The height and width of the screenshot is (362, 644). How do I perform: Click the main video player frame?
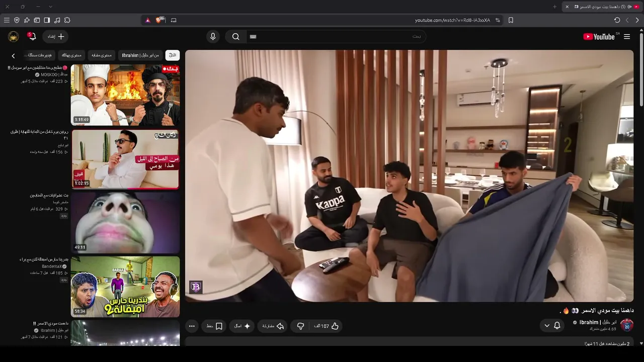(410, 176)
